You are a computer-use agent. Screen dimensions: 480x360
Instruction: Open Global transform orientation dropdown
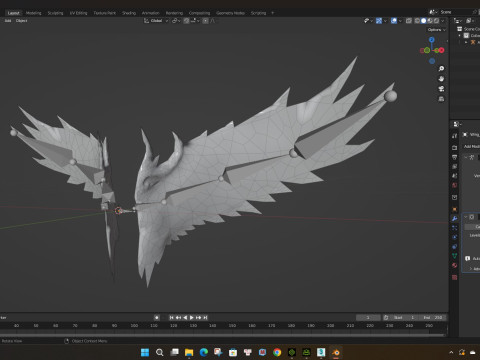tap(156, 21)
